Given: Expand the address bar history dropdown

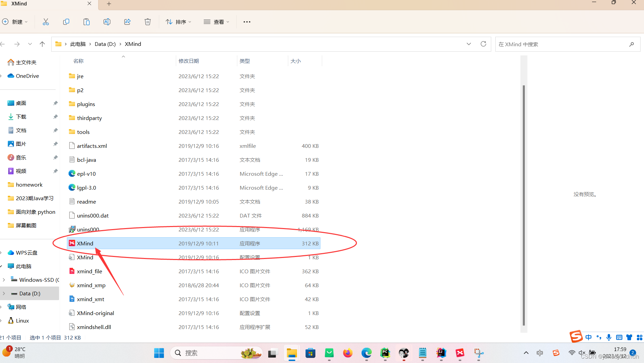Looking at the screenshot, I should (x=469, y=44).
